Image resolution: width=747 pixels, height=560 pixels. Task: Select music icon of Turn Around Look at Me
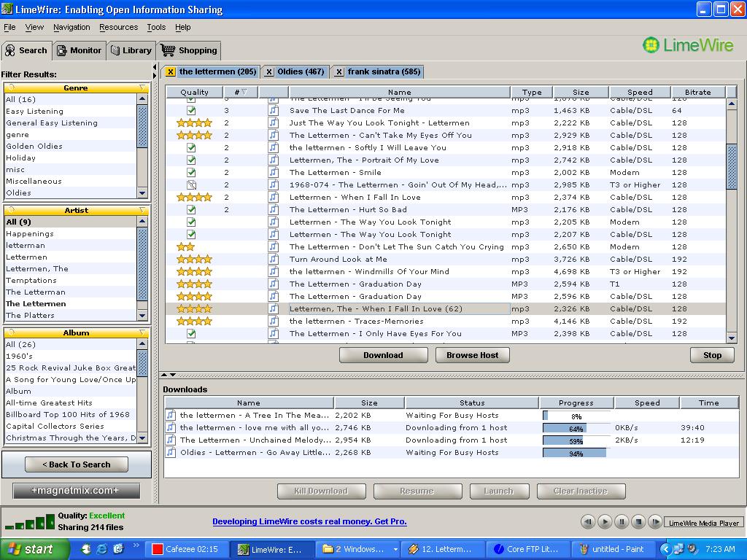274,259
